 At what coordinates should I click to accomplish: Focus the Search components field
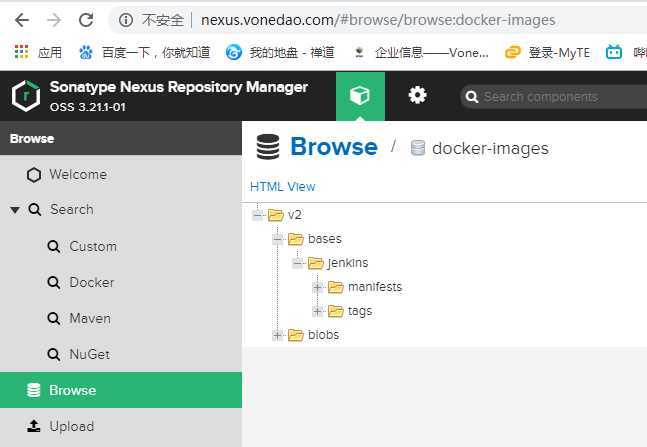click(x=553, y=97)
